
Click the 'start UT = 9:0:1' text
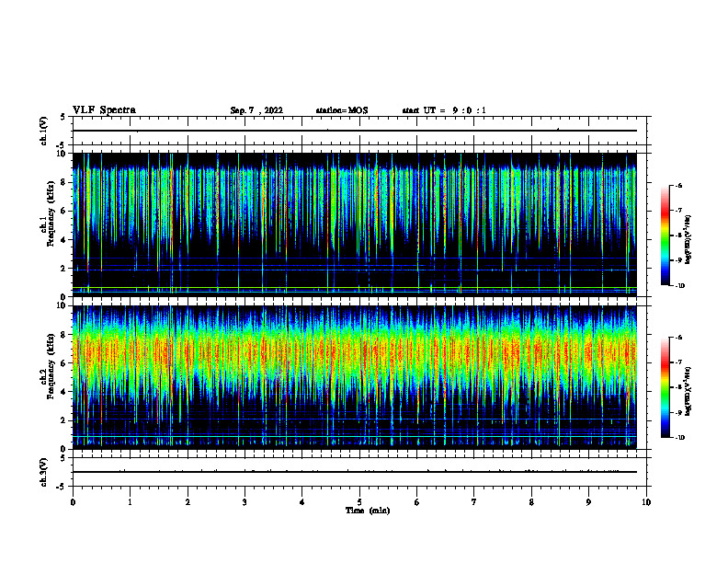click(x=444, y=110)
